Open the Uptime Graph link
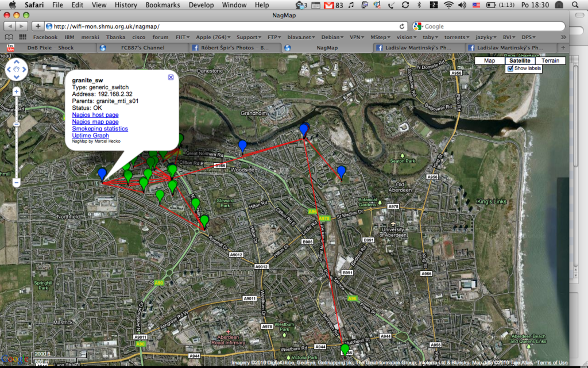588x368 pixels. pyautogui.click(x=90, y=135)
